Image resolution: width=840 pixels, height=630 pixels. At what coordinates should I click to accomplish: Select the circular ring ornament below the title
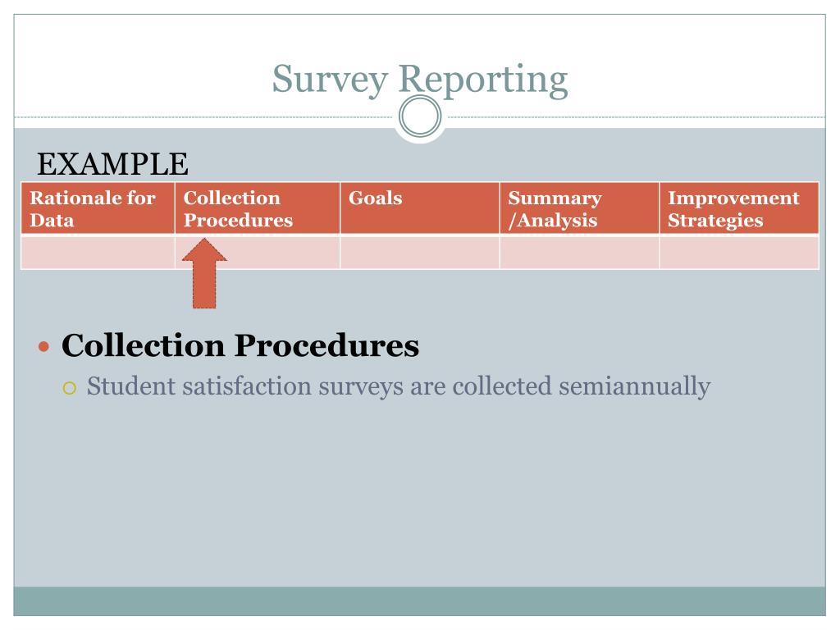[420, 116]
